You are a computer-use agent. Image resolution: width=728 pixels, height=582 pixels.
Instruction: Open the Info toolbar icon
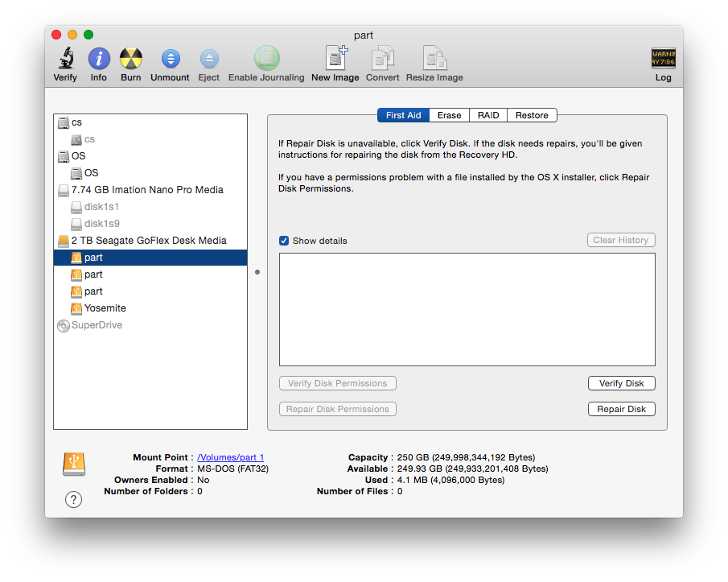click(x=99, y=59)
